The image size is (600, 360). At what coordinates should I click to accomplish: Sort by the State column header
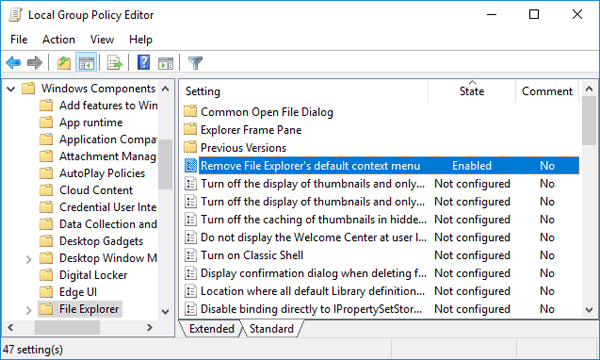(472, 91)
